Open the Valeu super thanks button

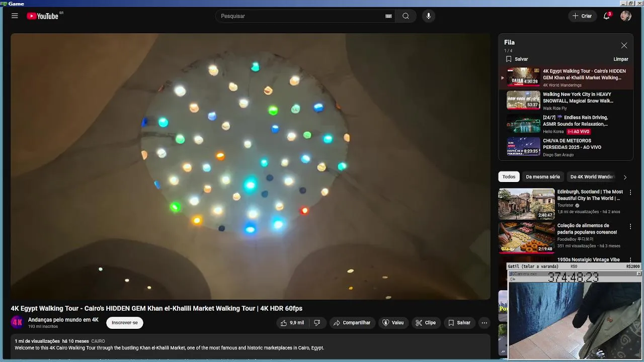coord(393,323)
